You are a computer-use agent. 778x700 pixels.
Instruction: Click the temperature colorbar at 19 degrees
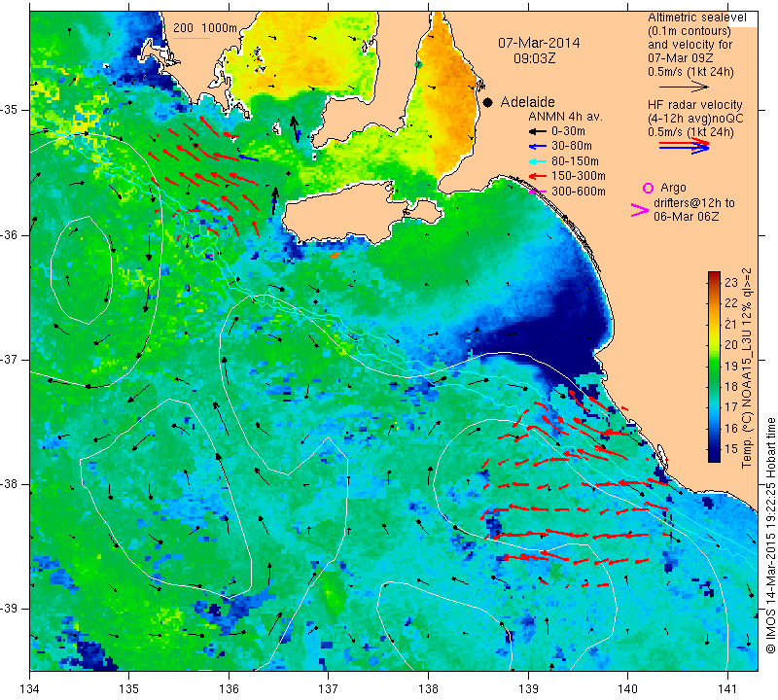tap(714, 367)
